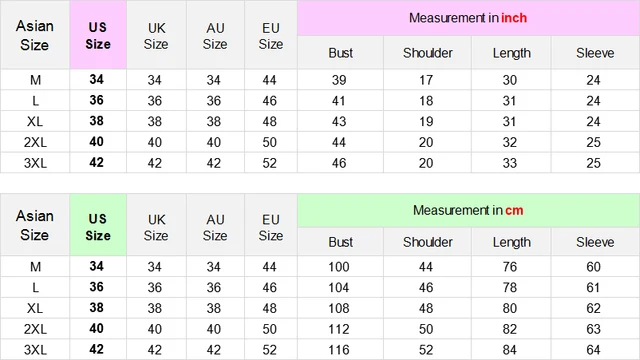640x360 pixels.
Task: Click Bust value 112 in cm table
Action: click(x=339, y=329)
